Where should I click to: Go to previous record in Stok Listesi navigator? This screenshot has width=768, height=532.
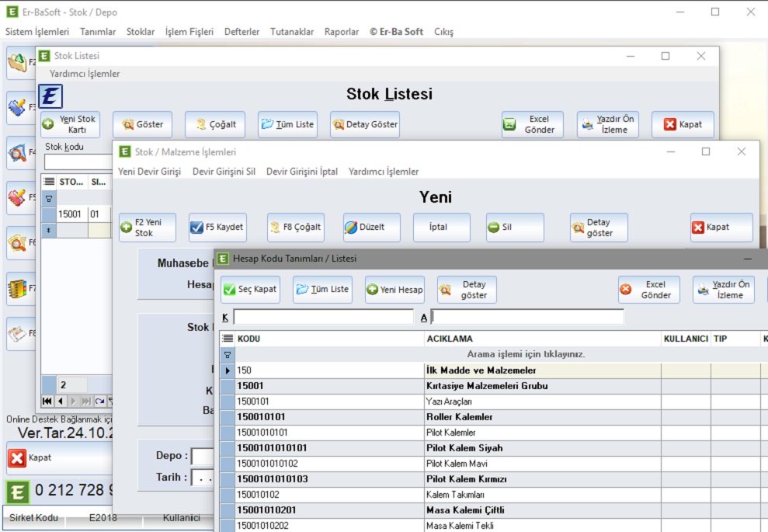coord(61,402)
